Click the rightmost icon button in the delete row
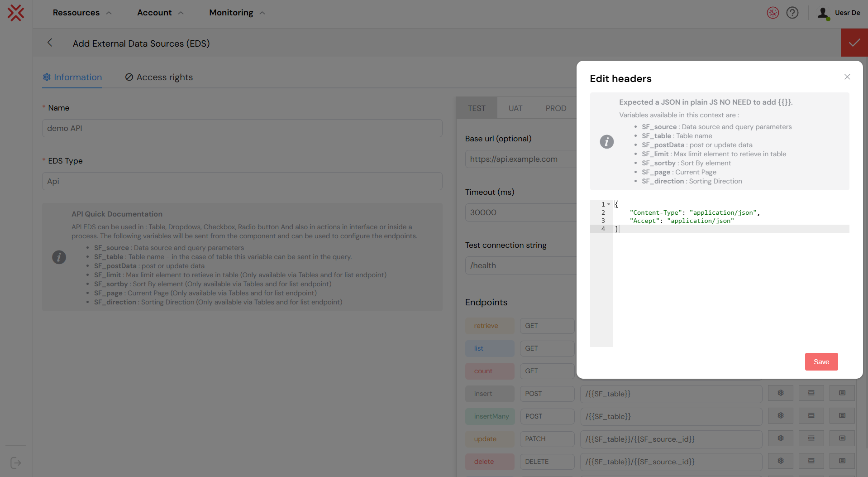Screen dimensions: 868x477 click(x=842, y=461)
